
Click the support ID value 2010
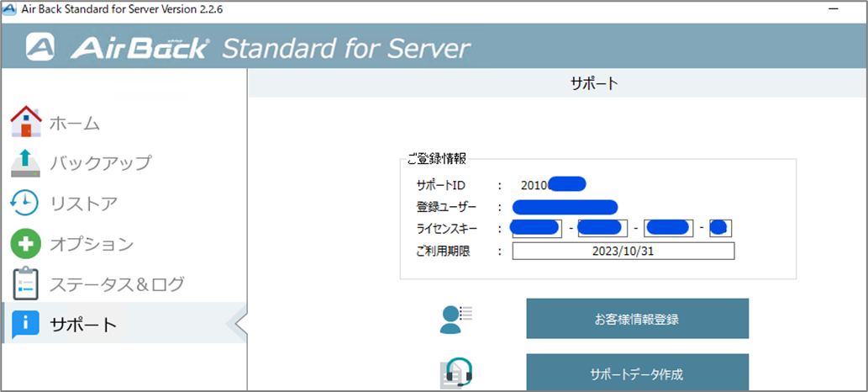(534, 185)
